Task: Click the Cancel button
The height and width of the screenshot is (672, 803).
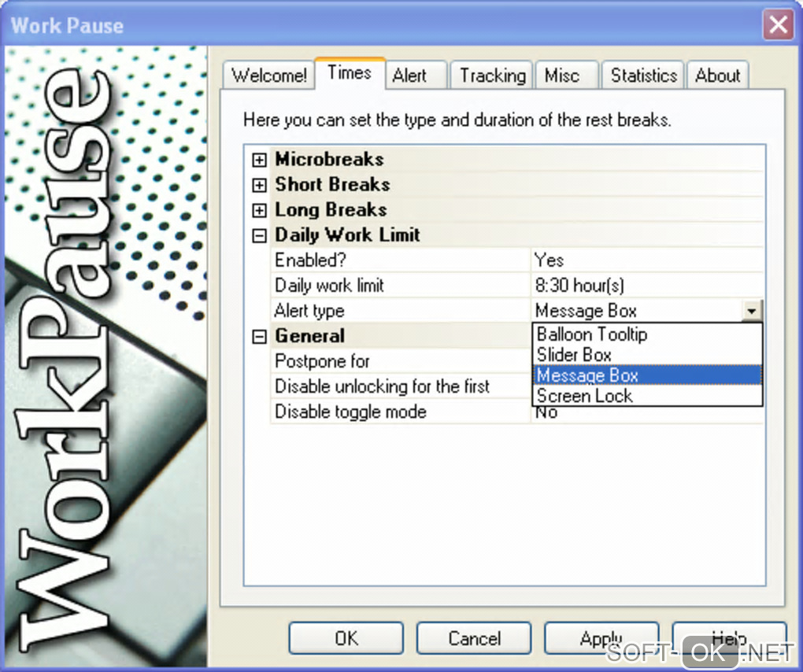Action: tap(474, 638)
